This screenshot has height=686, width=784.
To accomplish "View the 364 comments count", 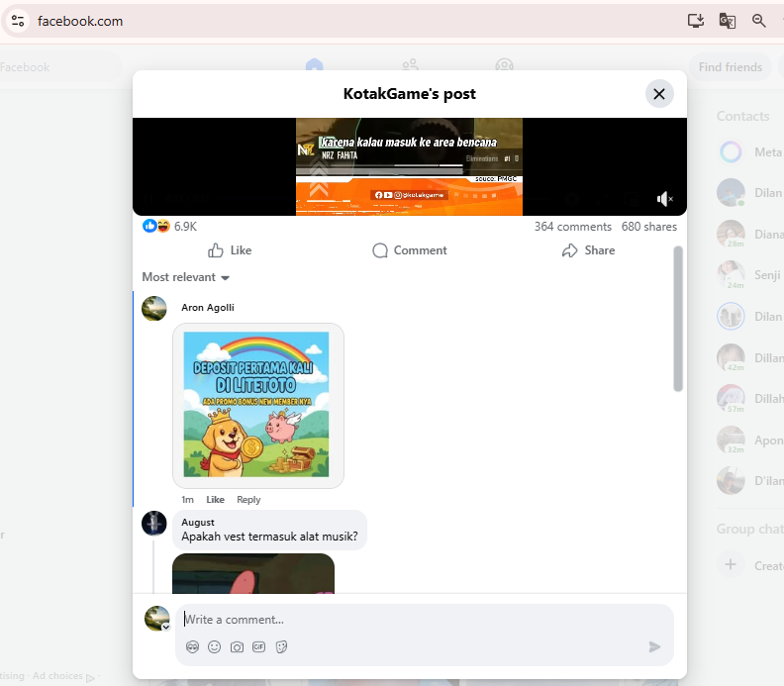I will (x=573, y=227).
